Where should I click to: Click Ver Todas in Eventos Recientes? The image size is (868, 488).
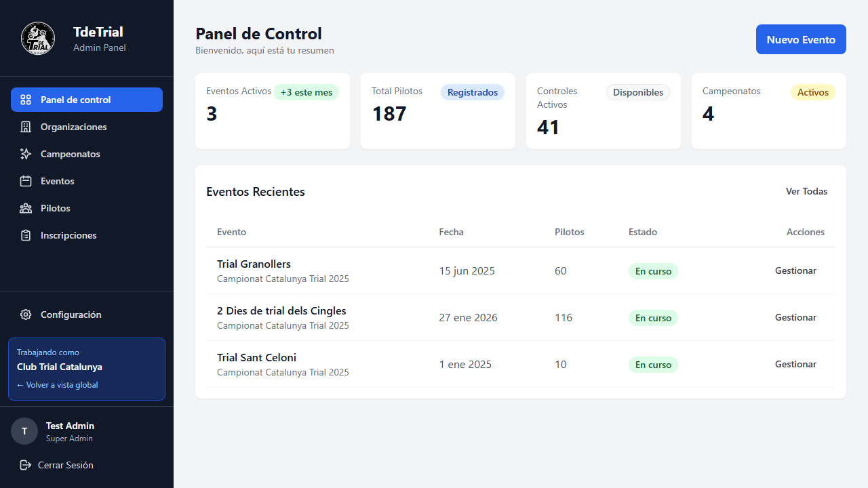point(806,191)
